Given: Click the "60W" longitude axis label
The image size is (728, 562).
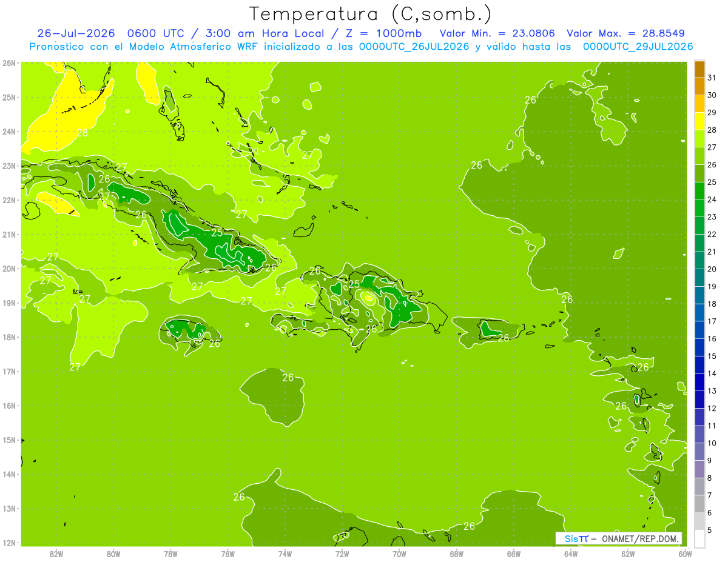Looking at the screenshot, I should [x=685, y=554].
